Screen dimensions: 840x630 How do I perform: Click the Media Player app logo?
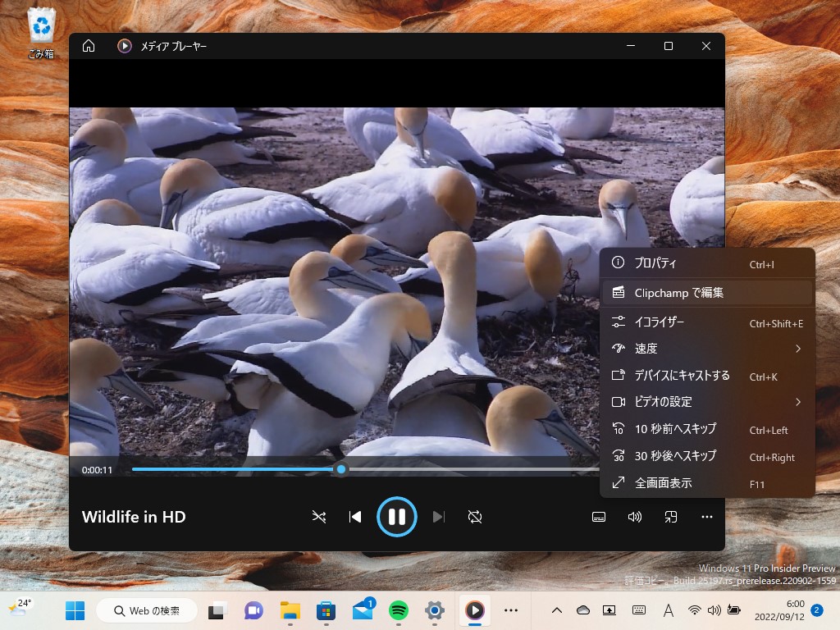tap(125, 46)
